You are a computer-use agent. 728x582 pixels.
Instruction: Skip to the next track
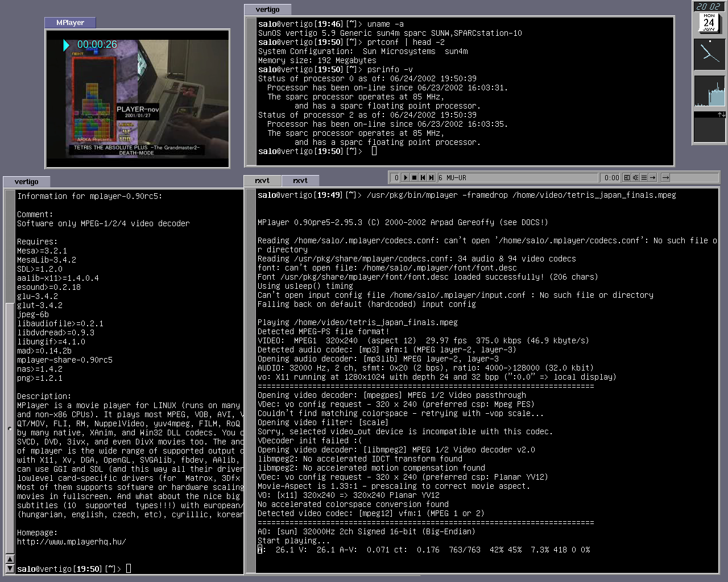point(431,178)
